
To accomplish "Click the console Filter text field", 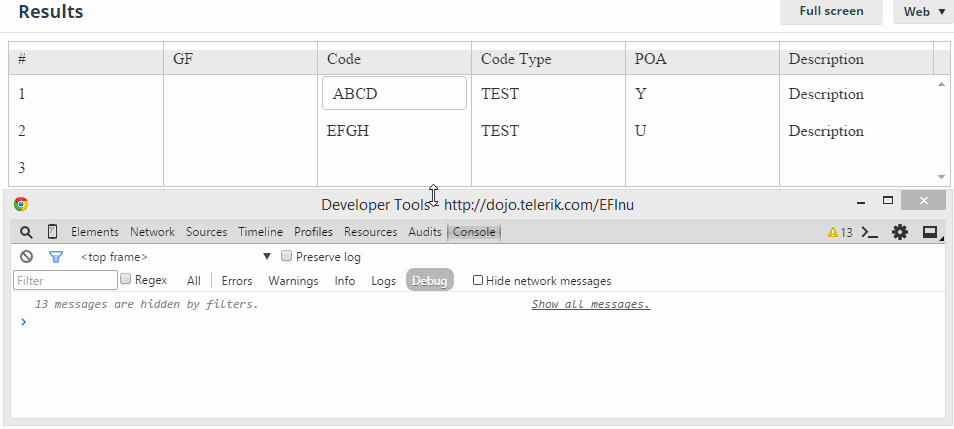I will click(65, 281).
